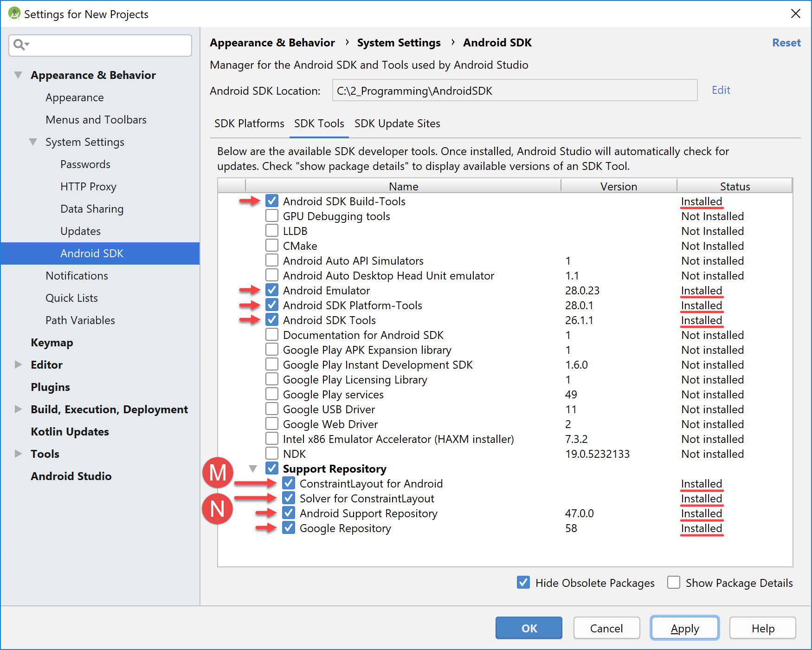This screenshot has width=812, height=650.
Task: Open Keymap settings
Action: 52,343
